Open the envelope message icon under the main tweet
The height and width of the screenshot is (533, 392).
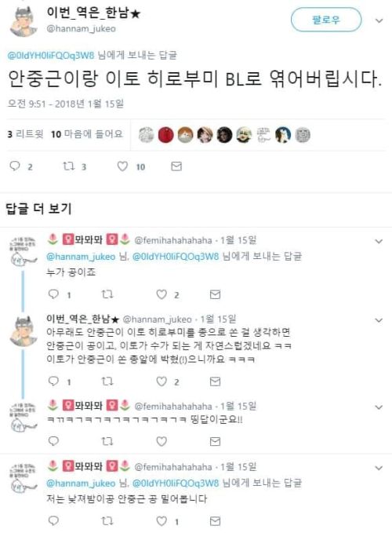[176, 166]
